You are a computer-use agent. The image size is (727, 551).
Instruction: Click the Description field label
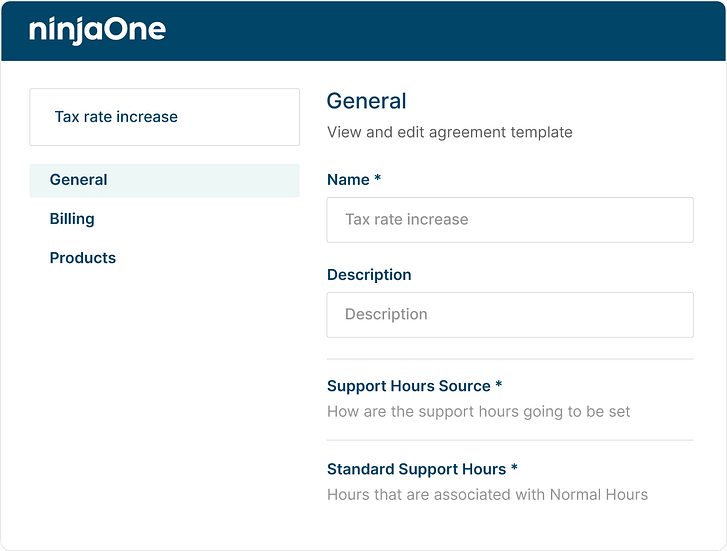(x=369, y=275)
